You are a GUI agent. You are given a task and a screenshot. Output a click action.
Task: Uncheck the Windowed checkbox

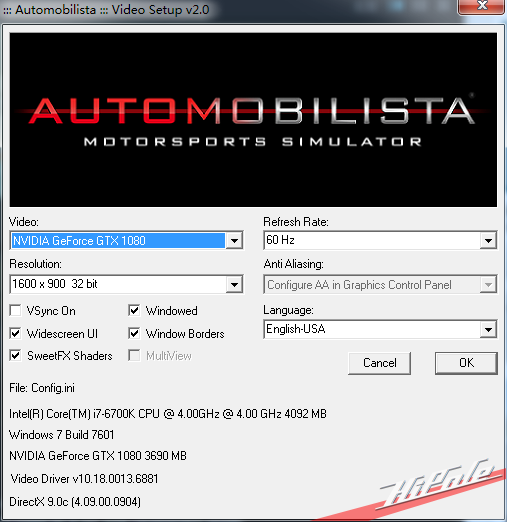click(x=134, y=310)
